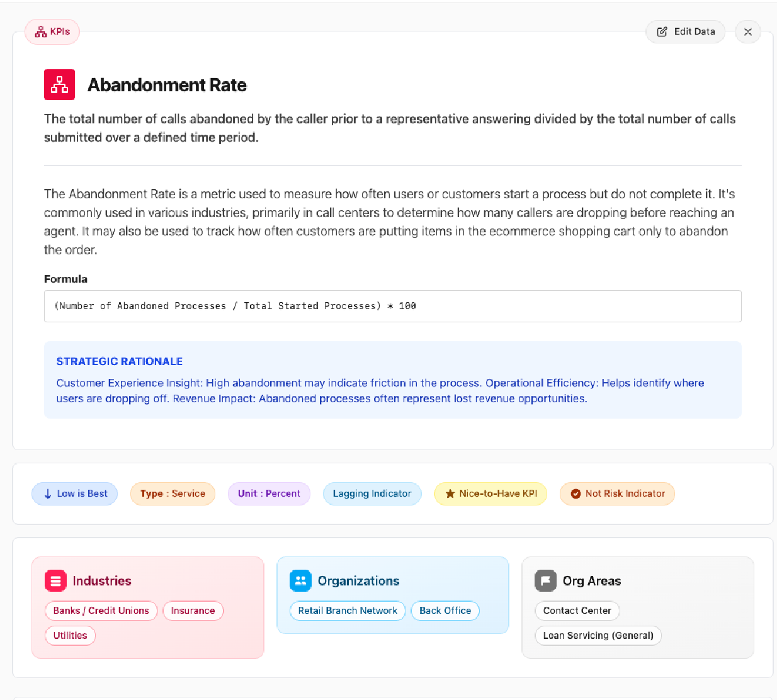Select the Loan Servicing (General) tag

point(598,636)
